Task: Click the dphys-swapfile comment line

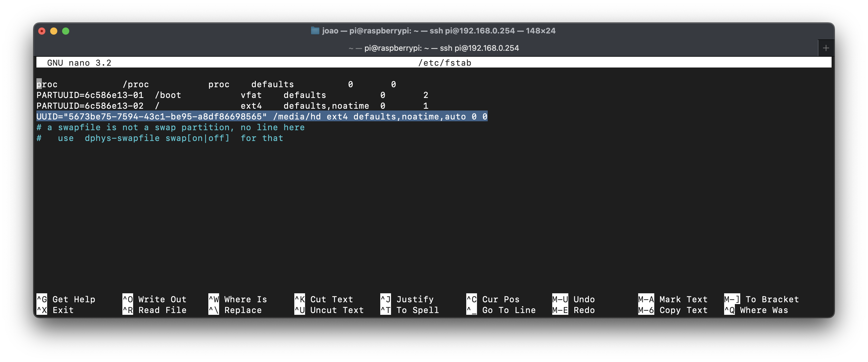Action: [160, 138]
